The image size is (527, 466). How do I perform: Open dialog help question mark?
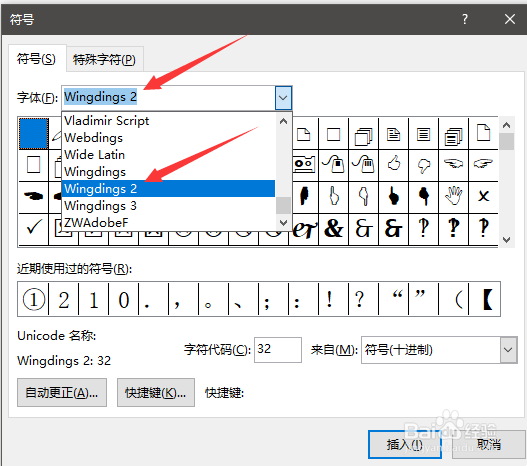(465, 19)
